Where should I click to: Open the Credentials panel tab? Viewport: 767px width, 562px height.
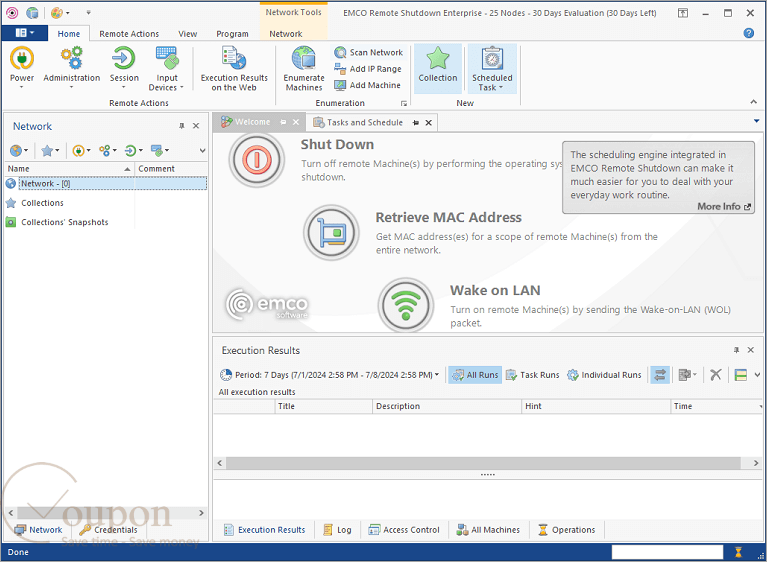click(109, 530)
